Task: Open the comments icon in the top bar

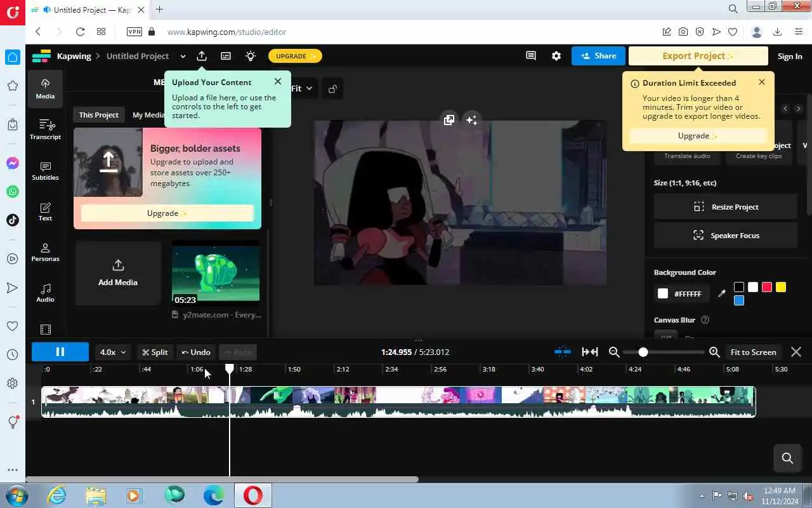Action: [x=531, y=56]
